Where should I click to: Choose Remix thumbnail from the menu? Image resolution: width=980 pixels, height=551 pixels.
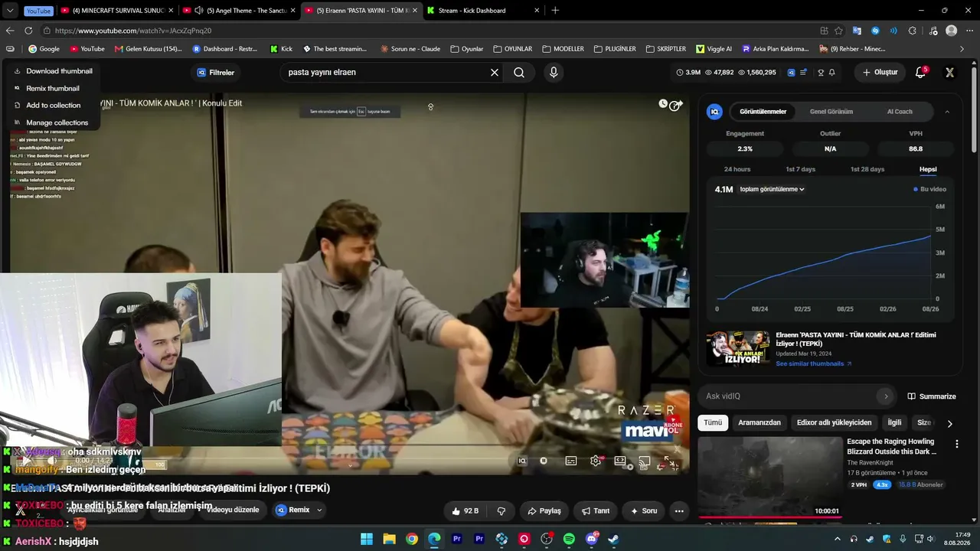[x=53, y=88]
